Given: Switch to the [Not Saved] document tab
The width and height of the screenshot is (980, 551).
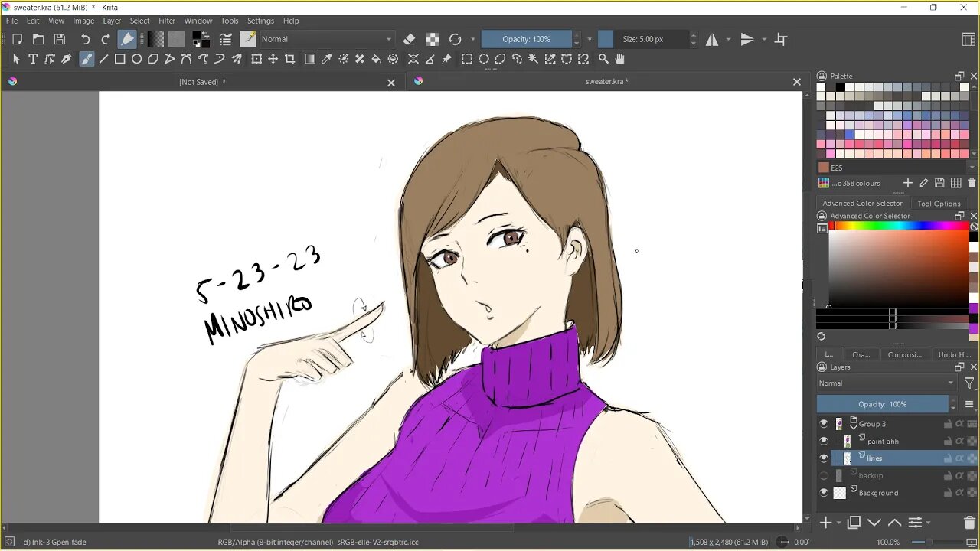Looking at the screenshot, I should pos(202,82).
